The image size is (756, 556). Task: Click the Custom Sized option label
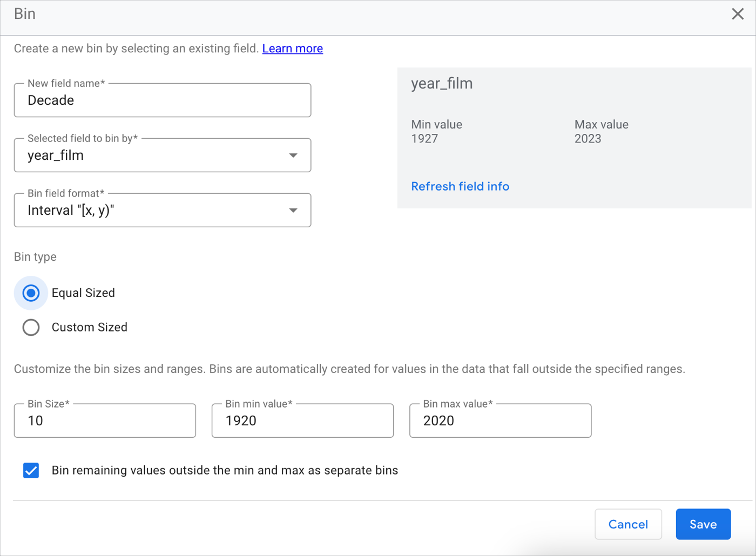[x=90, y=328]
